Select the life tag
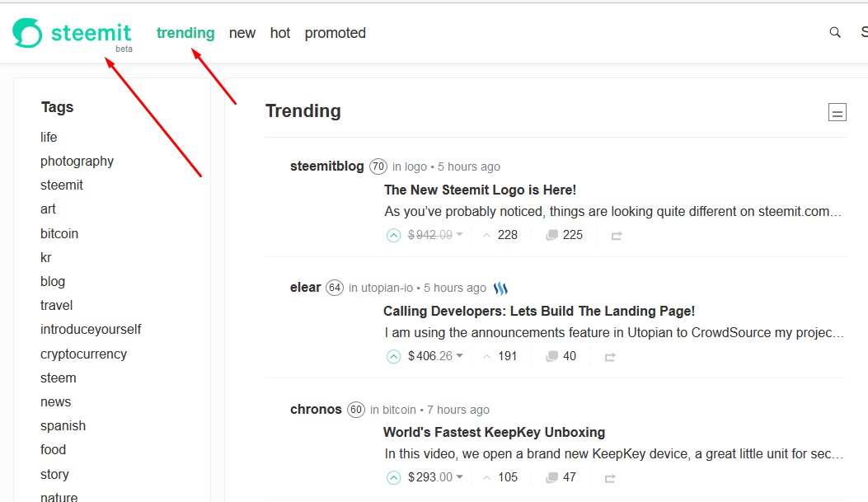This screenshot has width=868, height=502. (49, 137)
